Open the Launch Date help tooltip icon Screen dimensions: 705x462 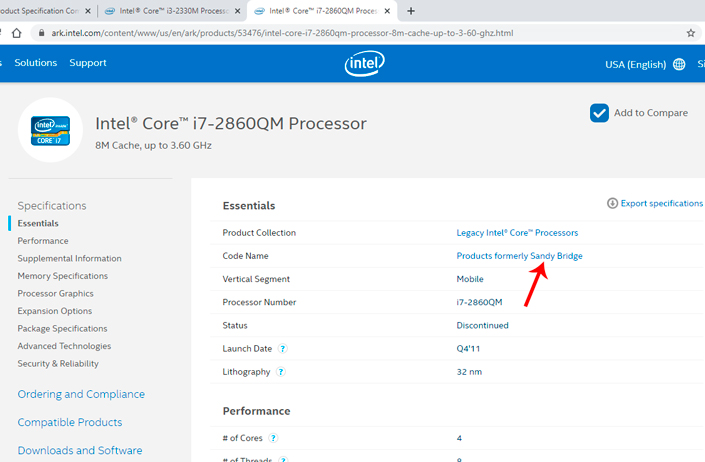click(x=282, y=349)
